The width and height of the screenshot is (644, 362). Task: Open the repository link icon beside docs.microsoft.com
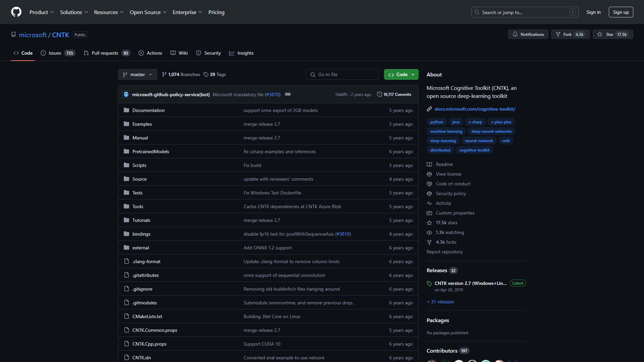tap(429, 109)
